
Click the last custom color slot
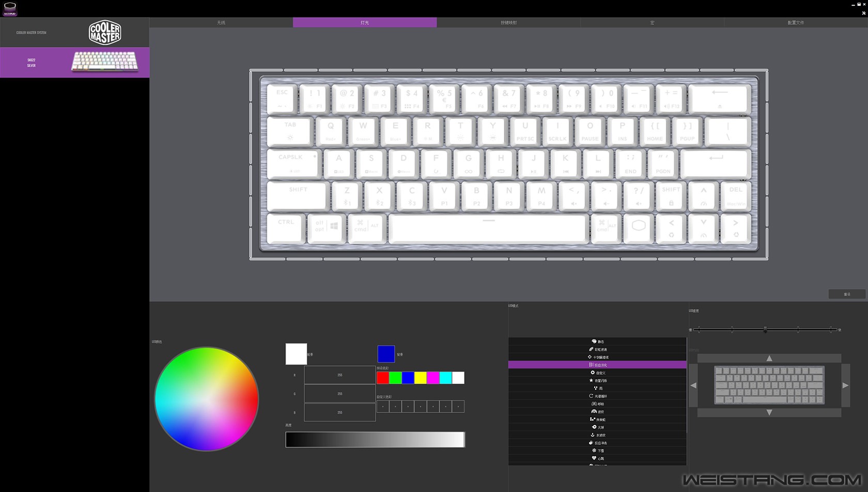458,407
